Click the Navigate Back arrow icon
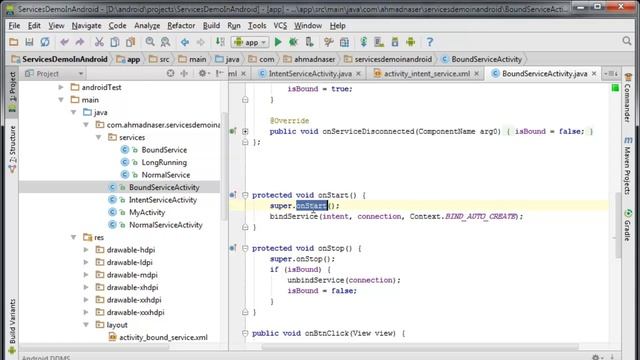Viewport: 640px width, 360px height. pos(185,42)
